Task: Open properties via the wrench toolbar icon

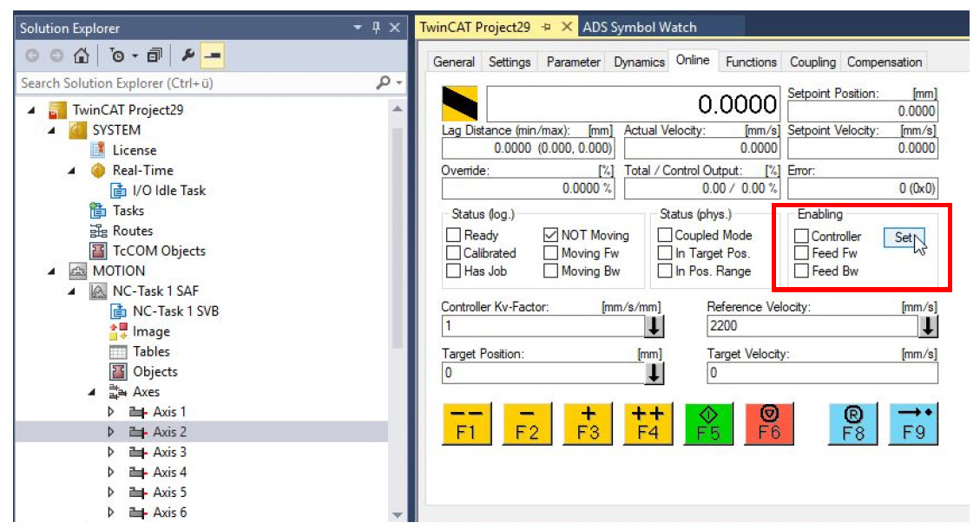Action: (x=188, y=56)
